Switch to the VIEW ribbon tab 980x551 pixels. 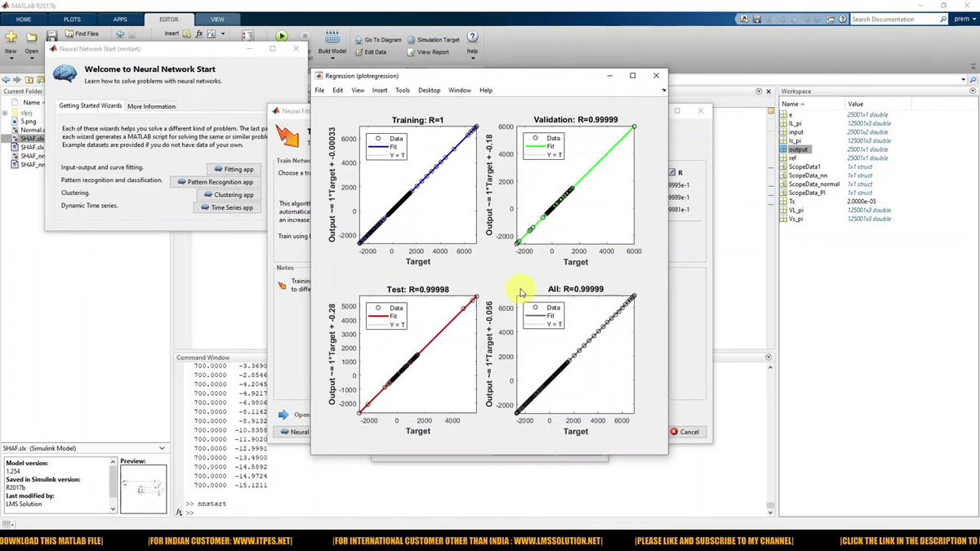pyautogui.click(x=217, y=19)
